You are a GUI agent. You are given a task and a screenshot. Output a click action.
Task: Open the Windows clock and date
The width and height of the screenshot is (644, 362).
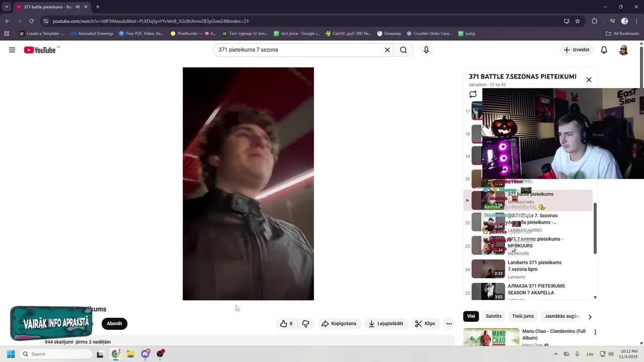pos(629,354)
